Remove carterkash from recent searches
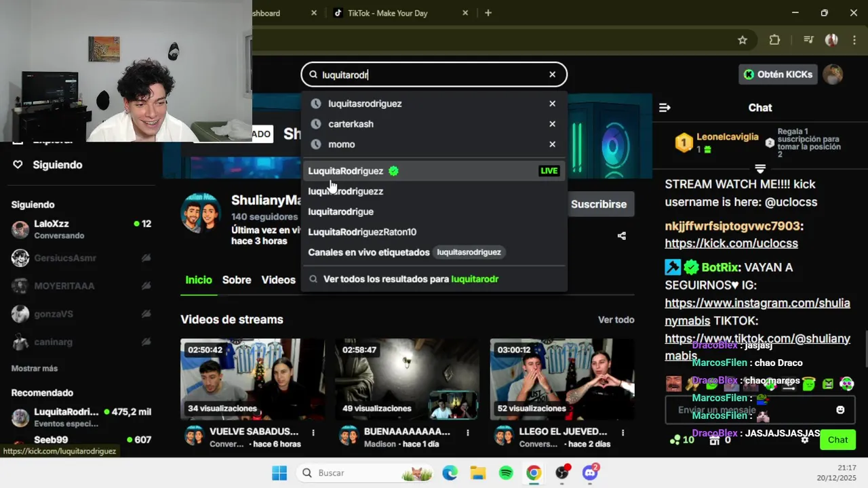The image size is (868, 488). [552, 124]
